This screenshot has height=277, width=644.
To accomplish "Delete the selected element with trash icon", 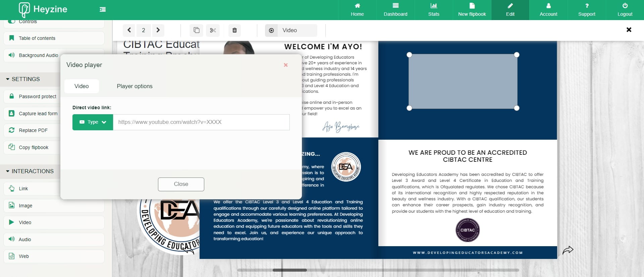I will [234, 30].
